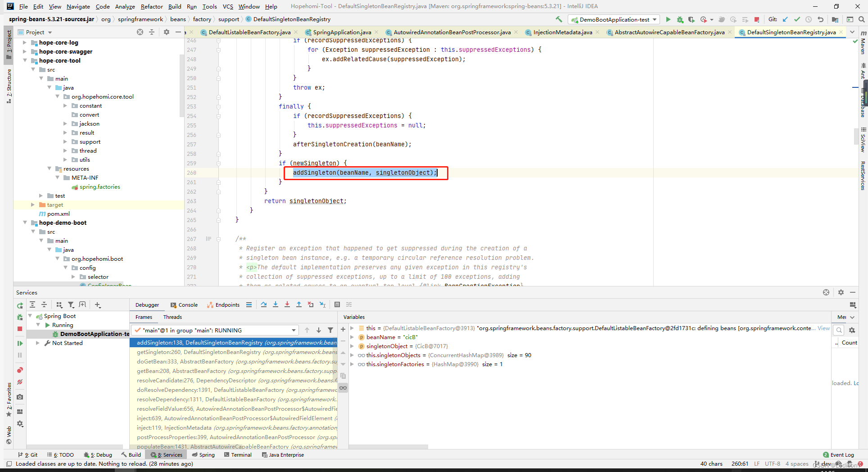This screenshot has width=868, height=472.
Task: Open View Breakpoints red circles icon
Action: point(20,370)
